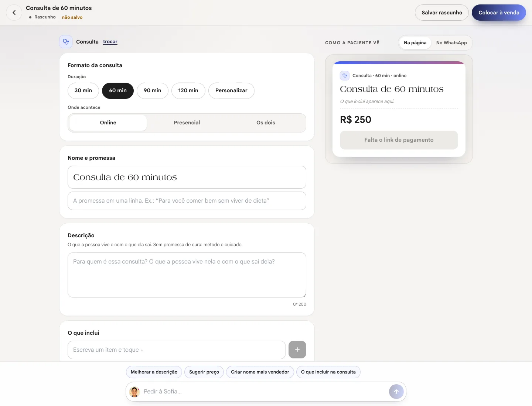
Task: Select the 60 min duration
Action: point(118,91)
